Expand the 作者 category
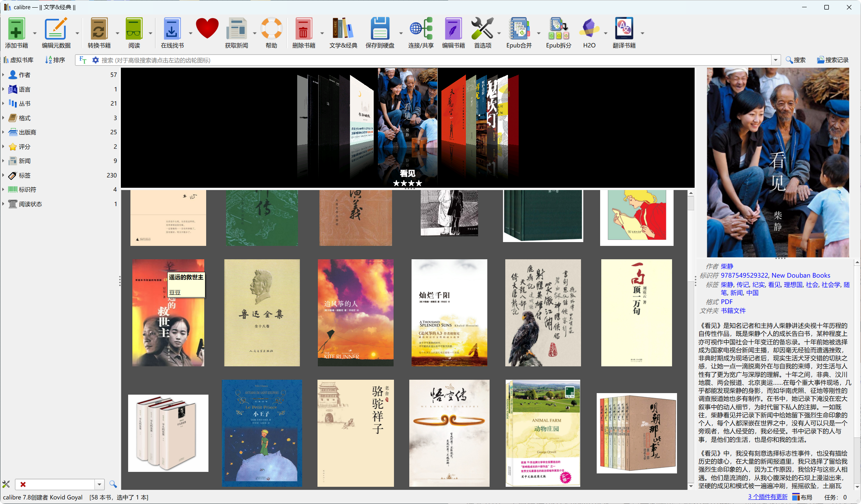The width and height of the screenshot is (861, 504). coord(3,75)
